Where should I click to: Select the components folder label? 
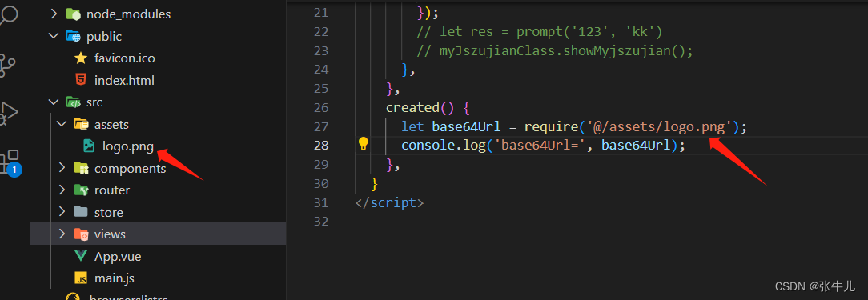[130, 169]
